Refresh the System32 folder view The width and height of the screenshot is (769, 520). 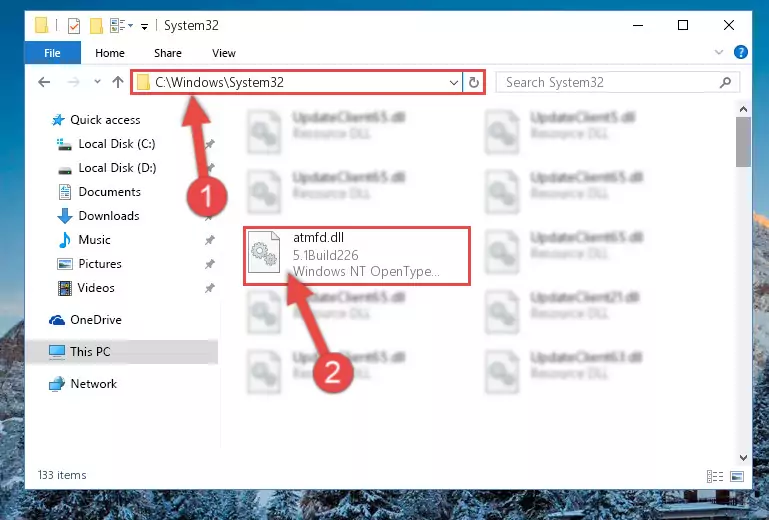474,82
